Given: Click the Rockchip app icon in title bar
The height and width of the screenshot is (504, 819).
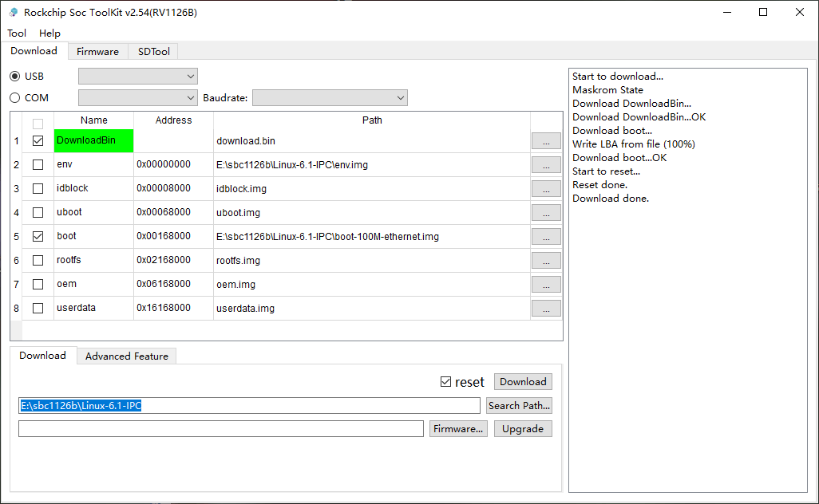Looking at the screenshot, I should click(x=13, y=12).
